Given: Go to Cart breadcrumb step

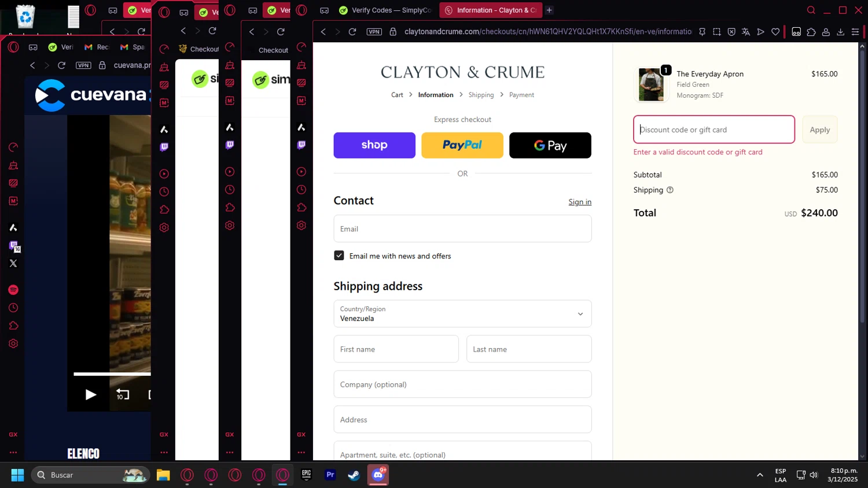Looking at the screenshot, I should tap(397, 95).
